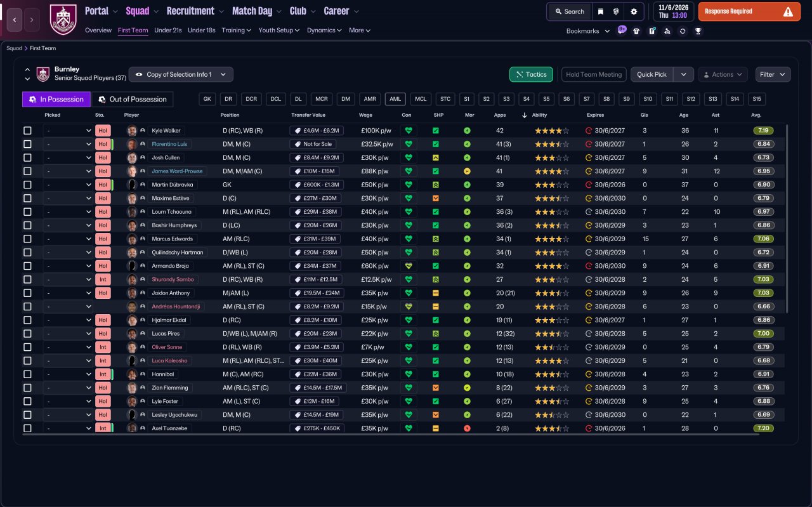Open the bookmark icon next to Search
The image size is (812, 507).
600,11
